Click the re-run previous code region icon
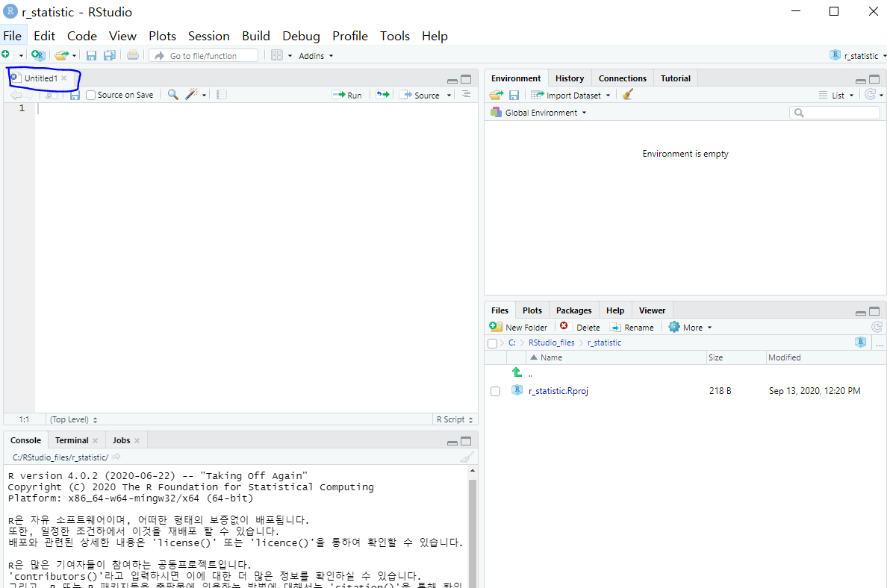The width and height of the screenshot is (887, 588). click(x=383, y=95)
